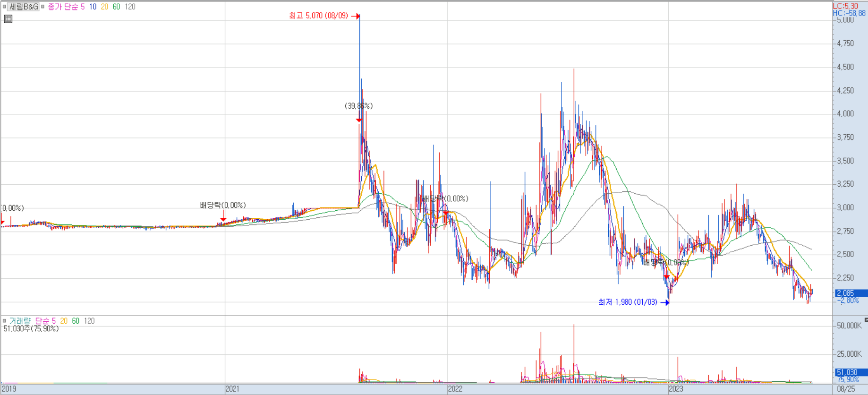This screenshot has width=868, height=395.
Task: Select the 종가 단순 5 moving average label
Action: tap(66, 7)
